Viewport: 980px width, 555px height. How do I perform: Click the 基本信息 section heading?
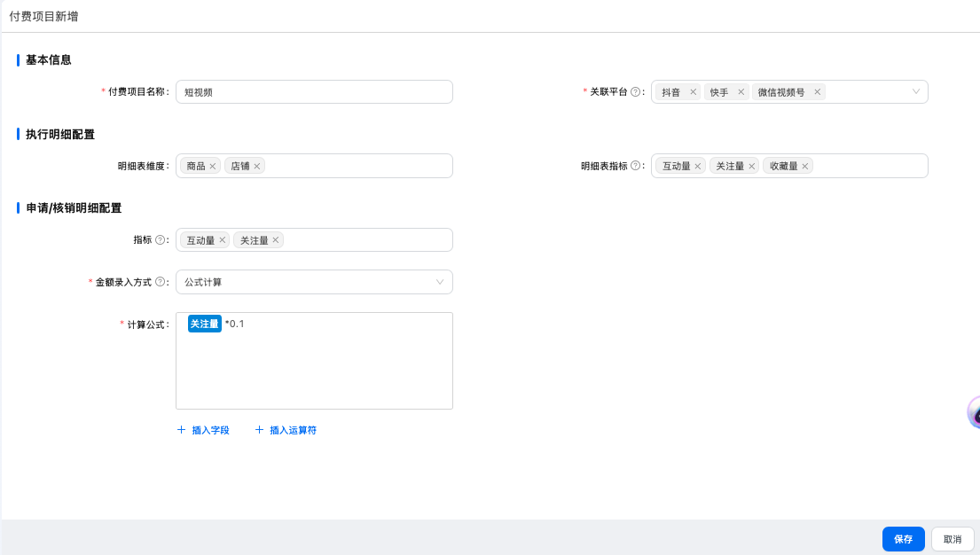click(x=48, y=60)
